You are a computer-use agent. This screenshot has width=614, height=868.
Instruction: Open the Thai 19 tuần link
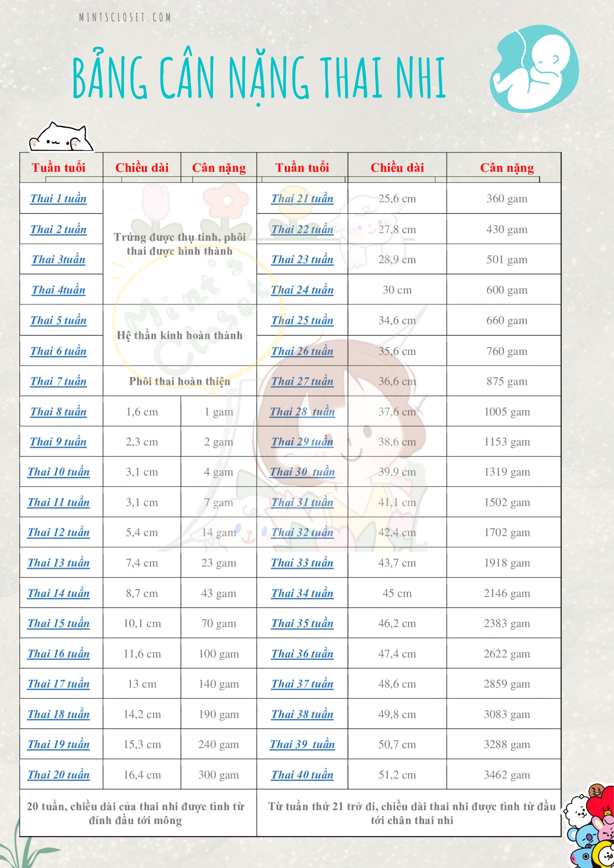click(x=58, y=745)
